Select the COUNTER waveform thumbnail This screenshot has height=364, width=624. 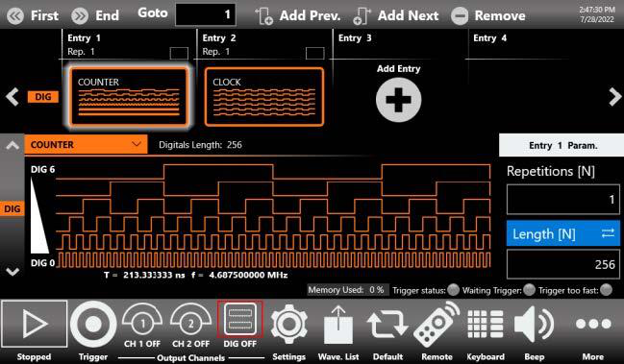[x=129, y=97]
